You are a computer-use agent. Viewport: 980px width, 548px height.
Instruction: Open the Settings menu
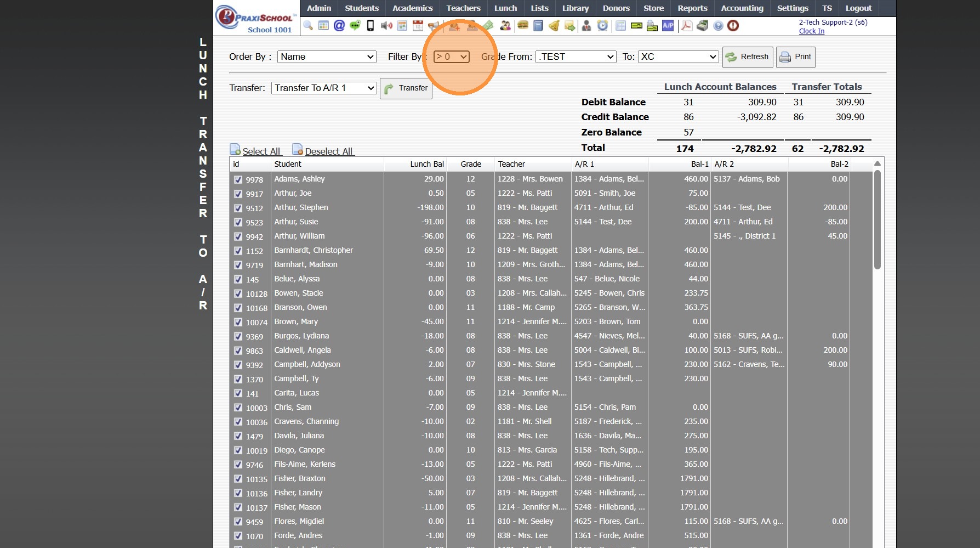coord(793,8)
